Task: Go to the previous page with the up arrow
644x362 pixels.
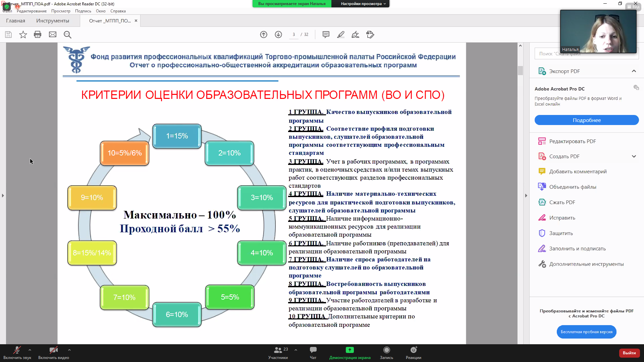Action: (x=264, y=35)
